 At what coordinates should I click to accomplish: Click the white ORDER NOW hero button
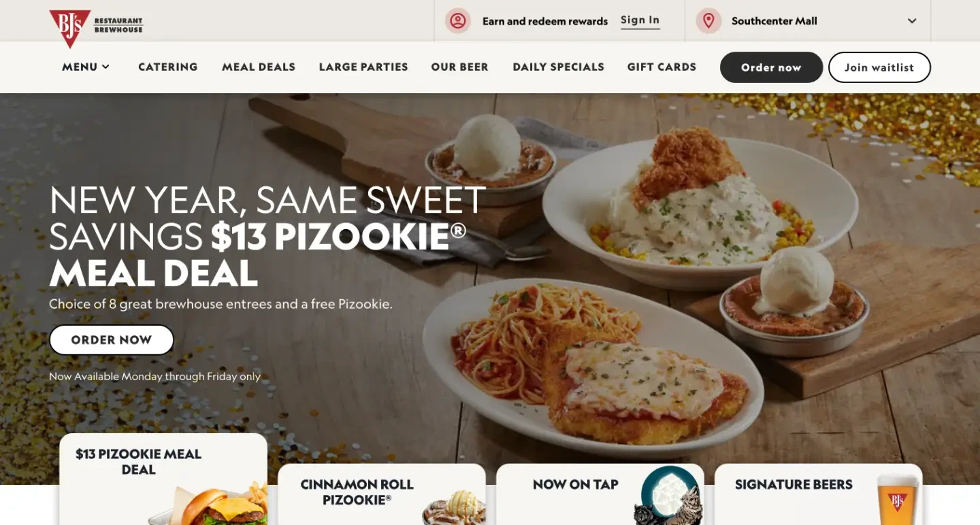pos(112,340)
